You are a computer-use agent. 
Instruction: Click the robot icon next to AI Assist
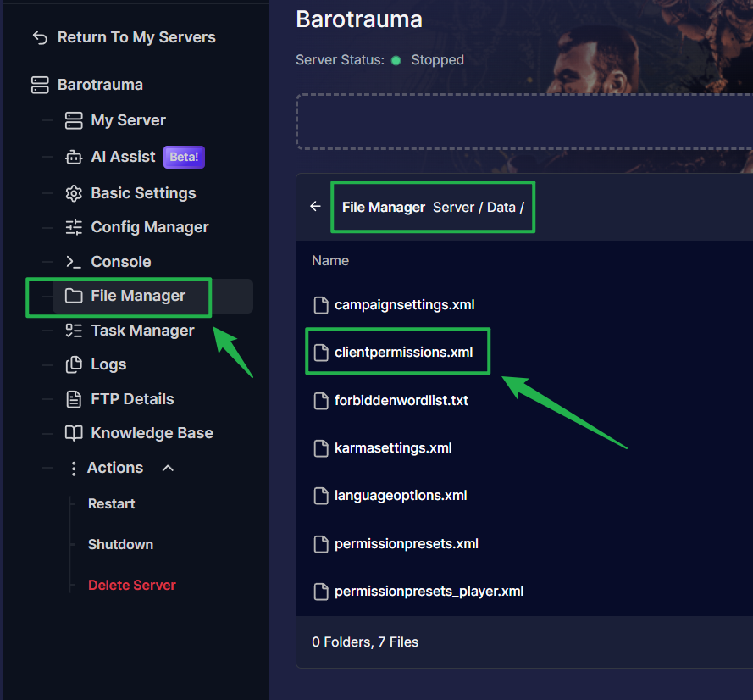(x=74, y=158)
